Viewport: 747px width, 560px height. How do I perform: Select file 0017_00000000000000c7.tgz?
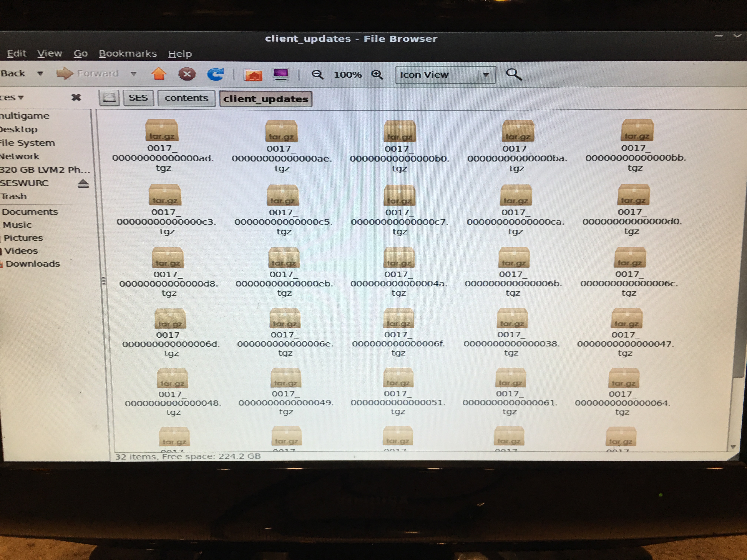pos(399,210)
